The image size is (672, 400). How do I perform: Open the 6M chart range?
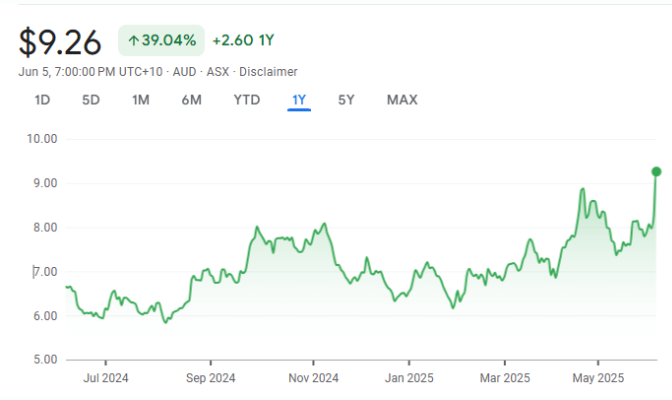tap(192, 100)
